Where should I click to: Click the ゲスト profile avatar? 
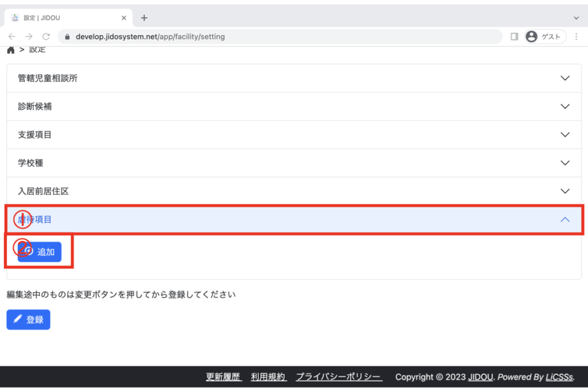tap(532, 36)
